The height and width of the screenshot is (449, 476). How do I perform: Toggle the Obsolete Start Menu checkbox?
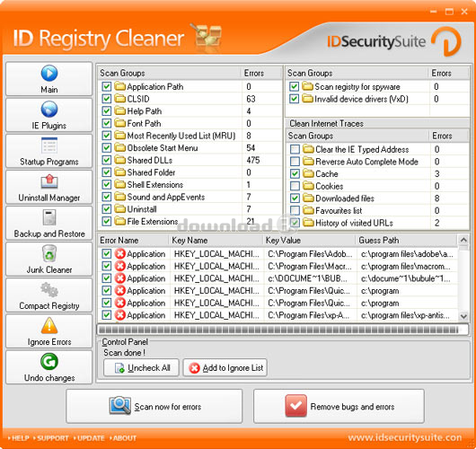pos(107,148)
